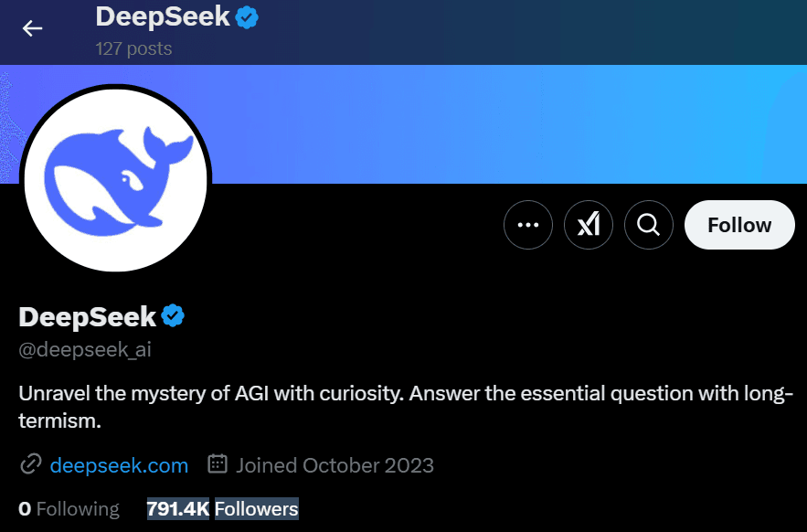Screen dimensions: 807x532
Task: Click the link icon beside deepseek.com
Action: pos(30,464)
